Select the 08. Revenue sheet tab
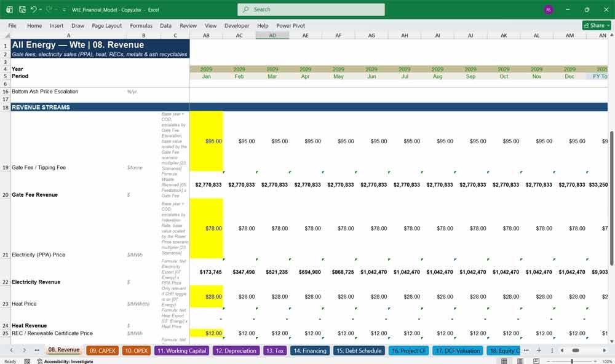Viewport: 615px width, 364px height. (x=64, y=350)
